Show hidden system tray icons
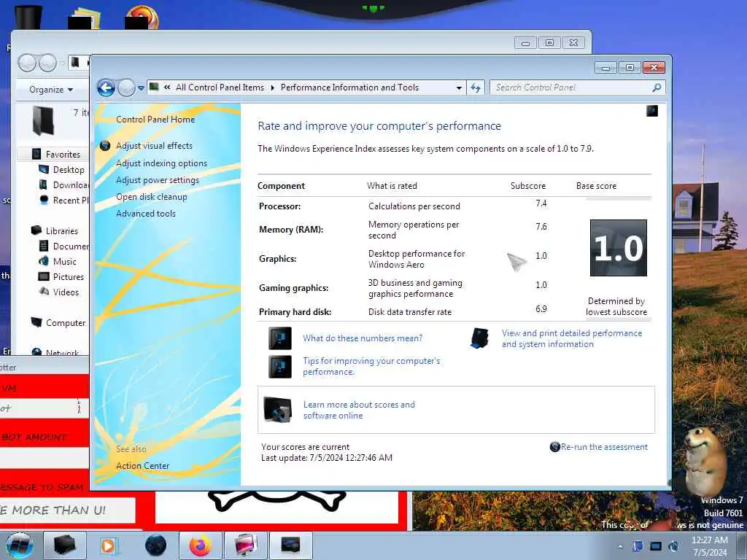The width and height of the screenshot is (747, 560). [x=621, y=546]
